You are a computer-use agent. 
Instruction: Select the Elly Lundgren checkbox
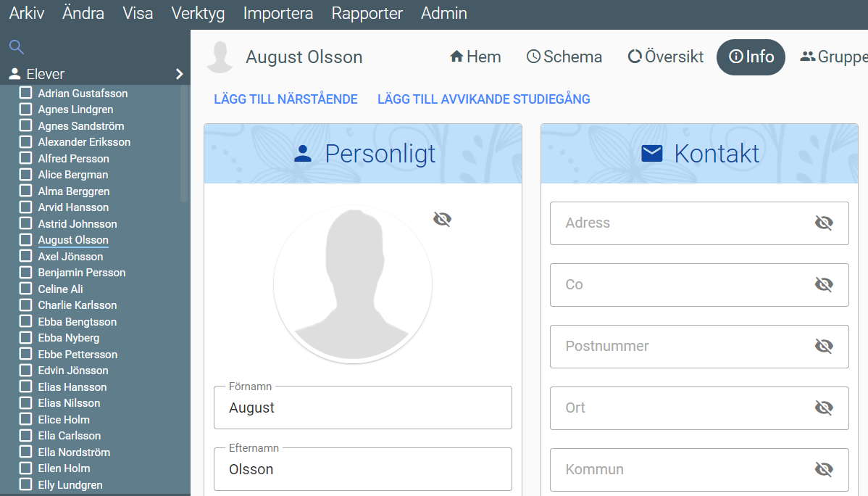(x=25, y=484)
